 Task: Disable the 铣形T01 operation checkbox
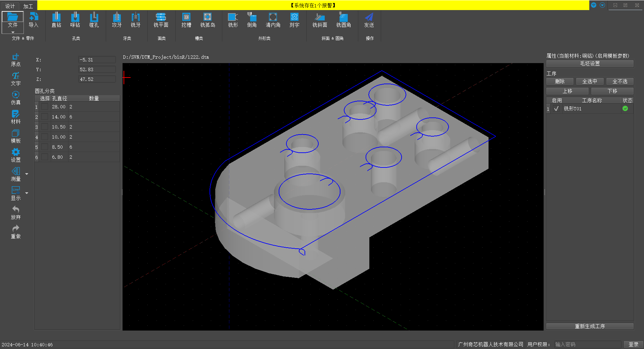tap(556, 109)
